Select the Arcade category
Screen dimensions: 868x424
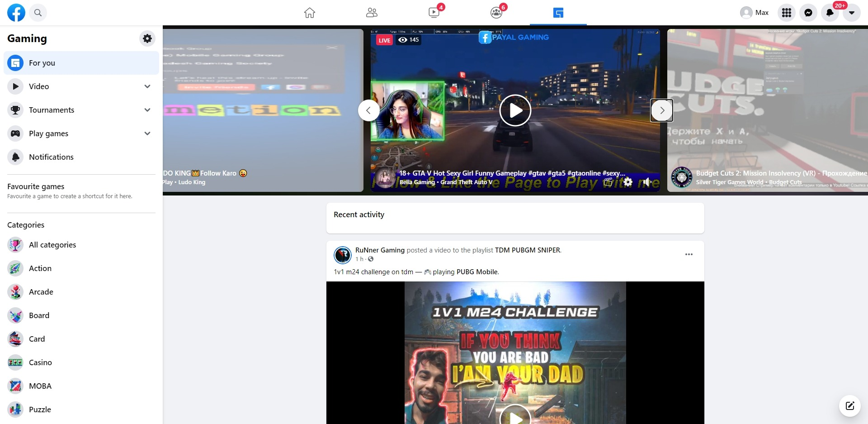(81, 292)
